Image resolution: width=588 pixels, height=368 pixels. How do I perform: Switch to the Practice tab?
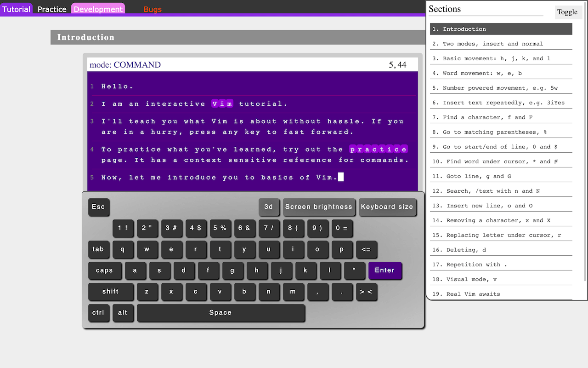pyautogui.click(x=51, y=9)
